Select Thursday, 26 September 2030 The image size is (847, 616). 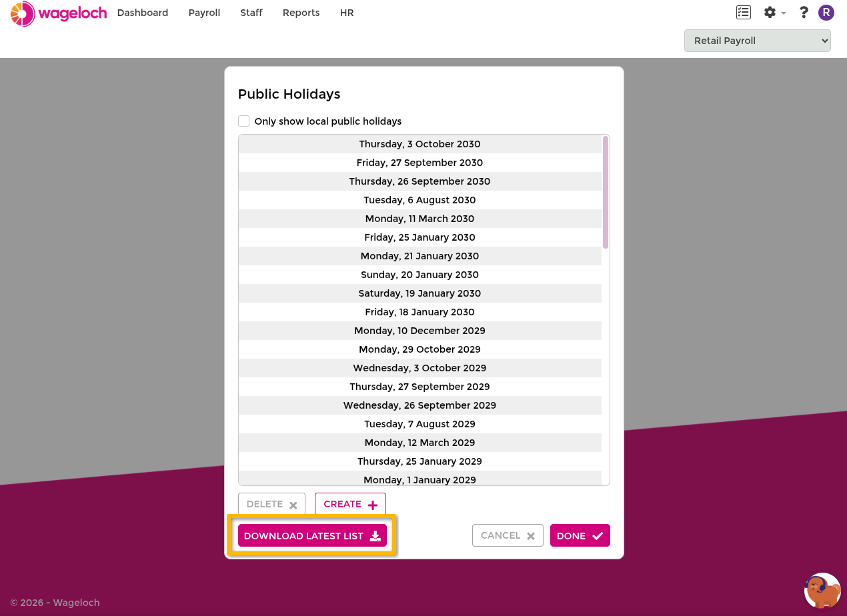(x=420, y=181)
